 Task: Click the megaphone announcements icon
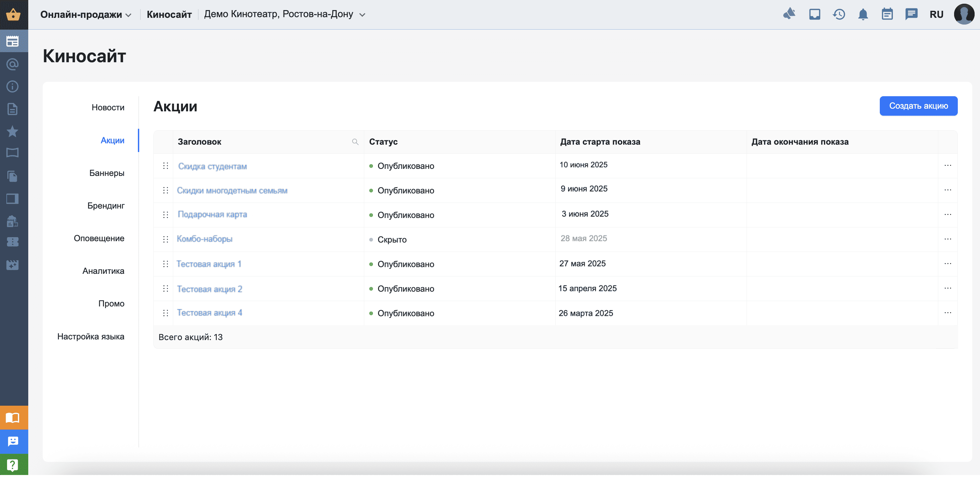pos(789,14)
